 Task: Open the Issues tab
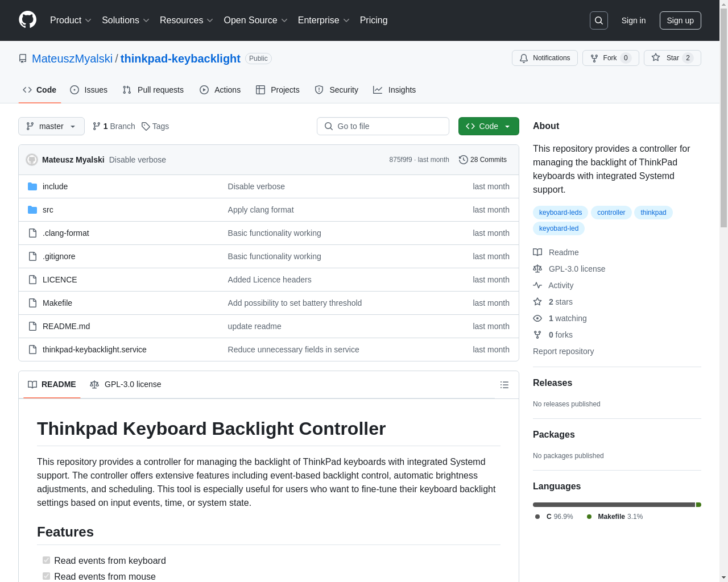89,90
